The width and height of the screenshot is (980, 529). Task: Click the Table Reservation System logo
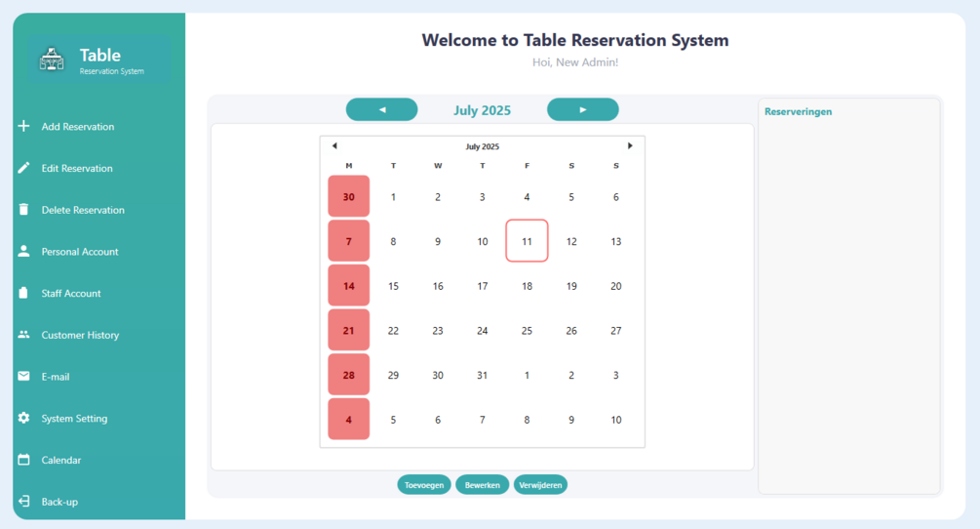[x=52, y=61]
